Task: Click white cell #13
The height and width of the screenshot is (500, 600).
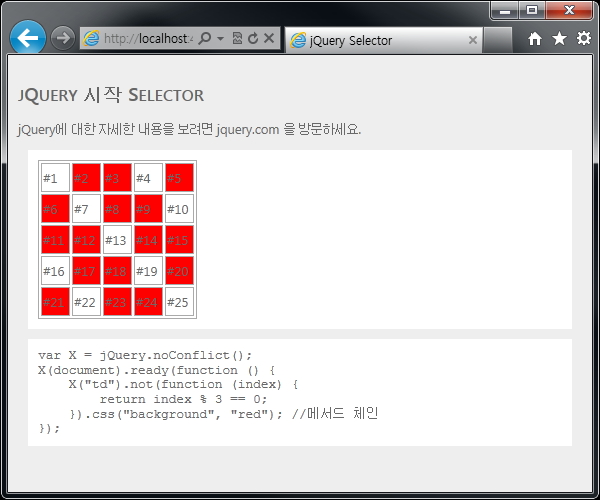Action: click(x=117, y=239)
